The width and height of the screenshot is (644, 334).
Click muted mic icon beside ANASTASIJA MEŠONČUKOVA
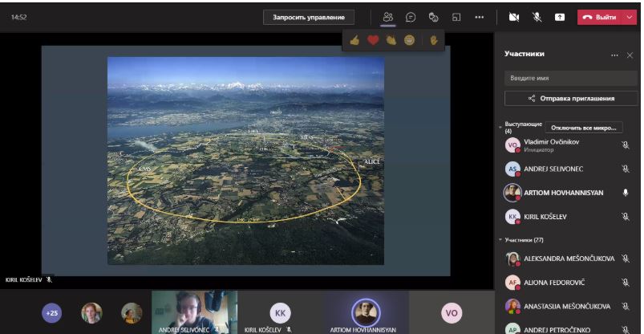625,307
